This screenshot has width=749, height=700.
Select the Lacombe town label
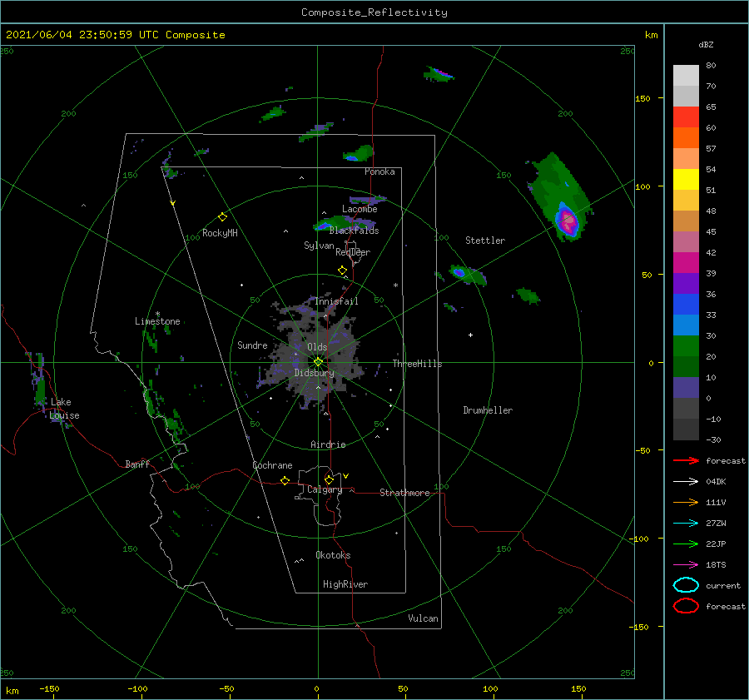[360, 209]
